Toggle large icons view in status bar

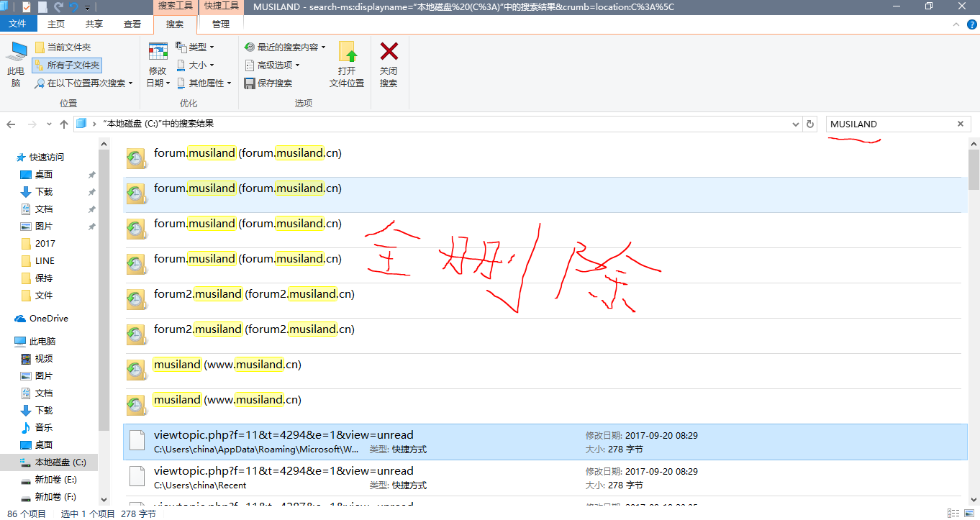click(x=969, y=514)
